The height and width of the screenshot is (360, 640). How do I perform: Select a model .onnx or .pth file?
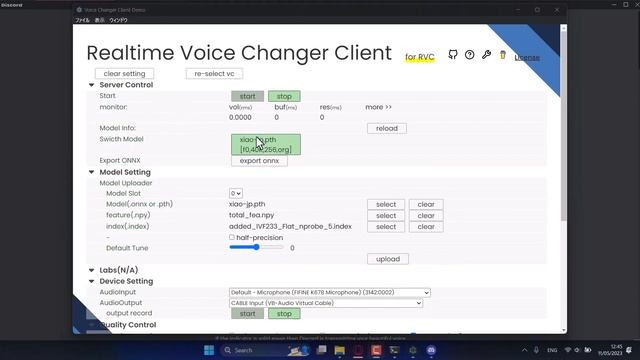(386, 204)
